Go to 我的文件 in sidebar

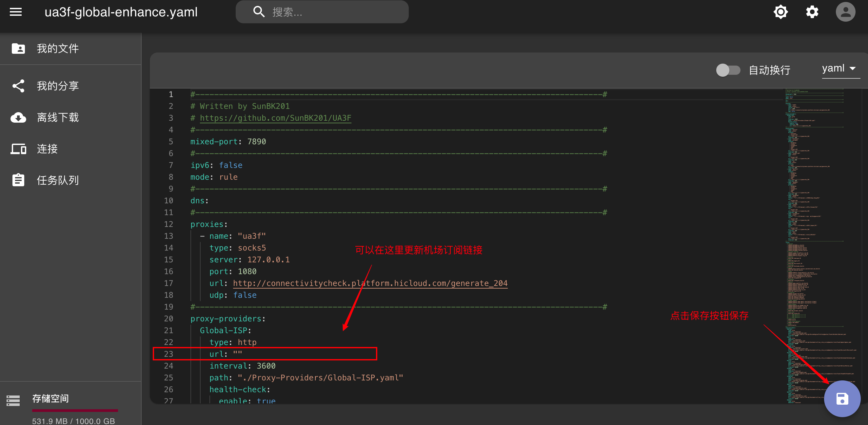pos(58,49)
